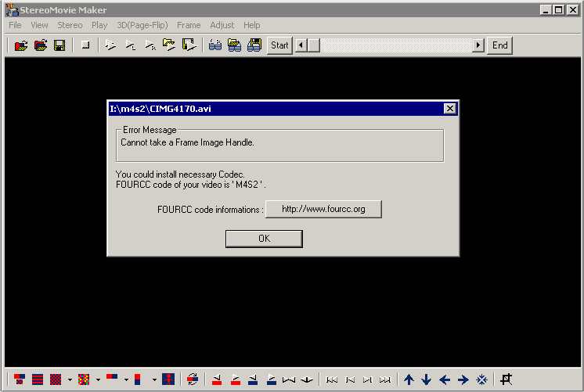This screenshot has width=584, height=392.
Task: Click the bowtie-shaped adjust icon
Action: coord(289,379)
